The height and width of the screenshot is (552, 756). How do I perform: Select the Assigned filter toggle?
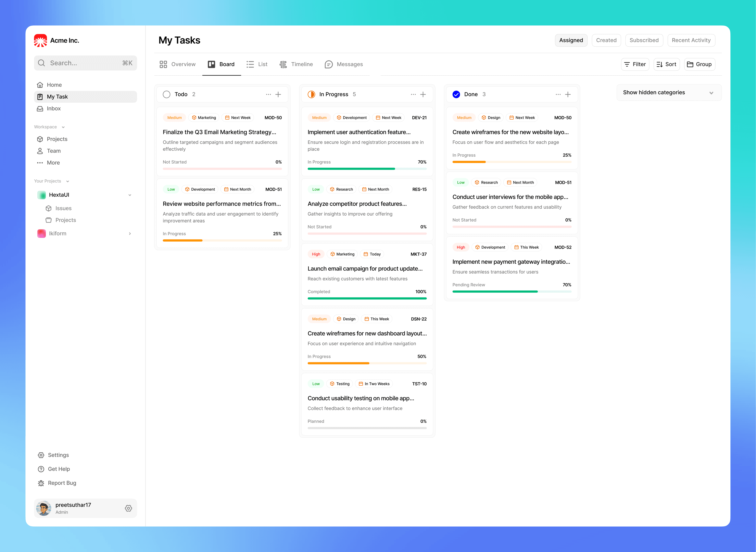coord(571,40)
